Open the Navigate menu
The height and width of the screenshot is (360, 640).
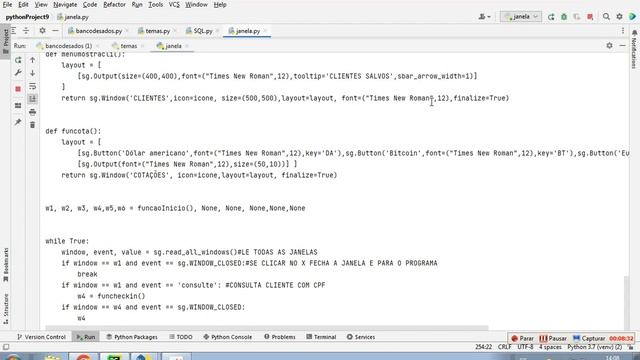coord(65,5)
